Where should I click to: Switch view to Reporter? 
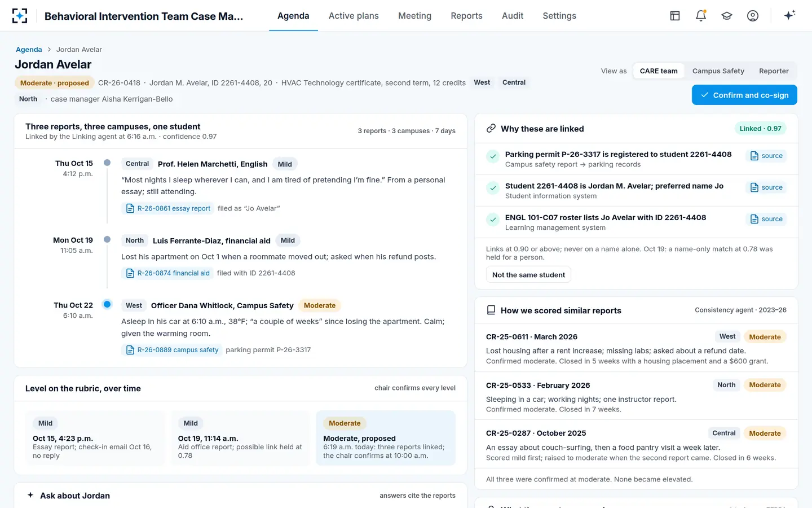(774, 71)
